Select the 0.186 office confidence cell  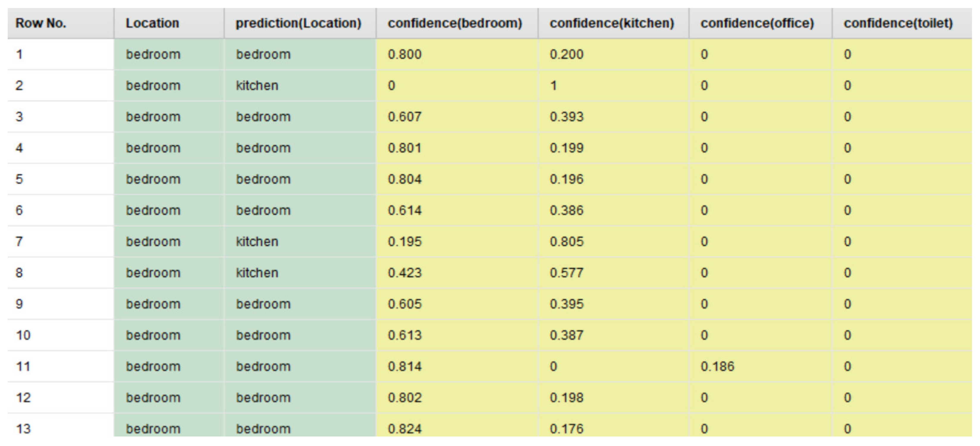tap(717, 367)
